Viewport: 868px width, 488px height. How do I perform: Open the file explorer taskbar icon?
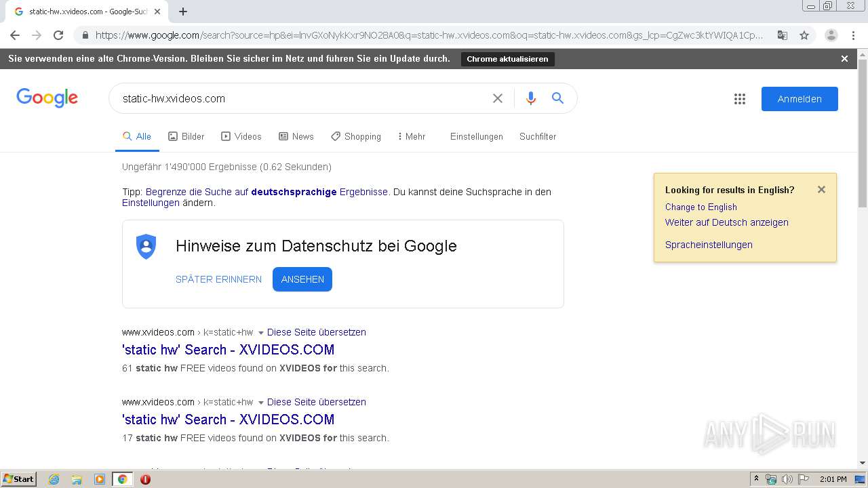pyautogui.click(x=77, y=479)
